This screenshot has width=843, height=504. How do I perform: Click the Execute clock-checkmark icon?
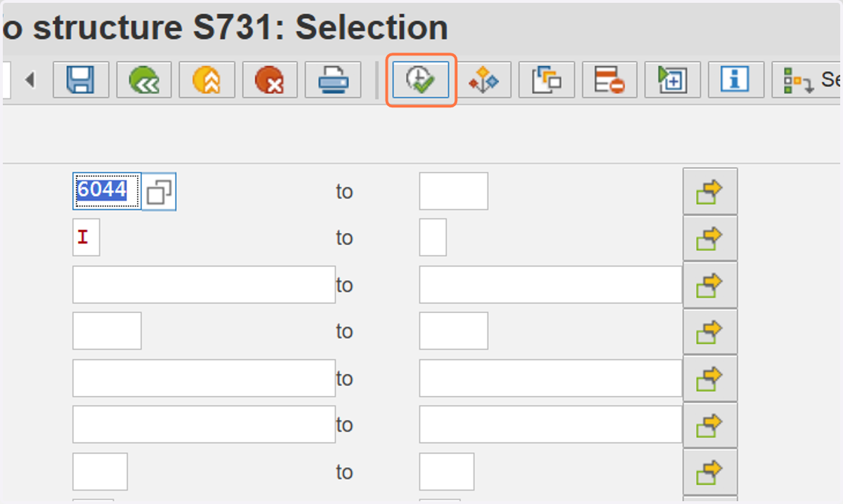(x=421, y=80)
